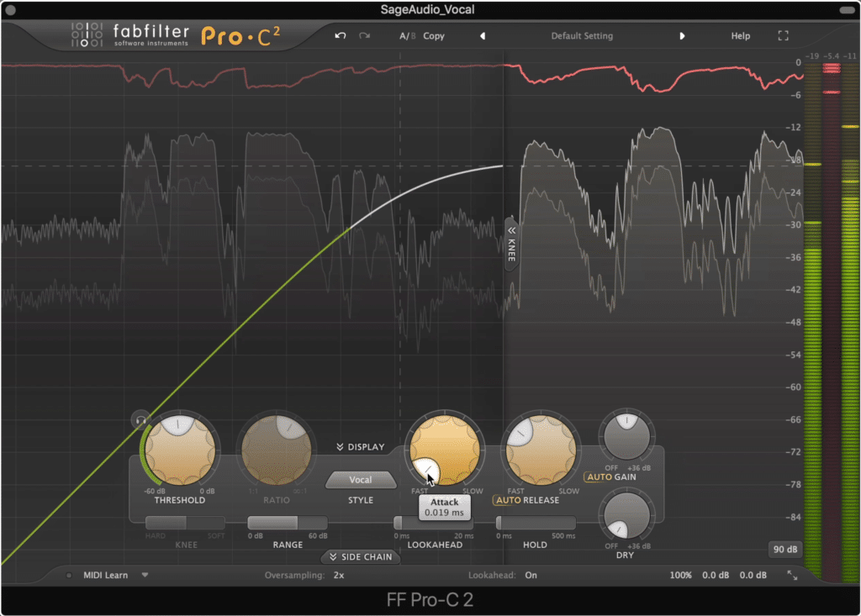
Task: Click the window close button
Action: 10,9
